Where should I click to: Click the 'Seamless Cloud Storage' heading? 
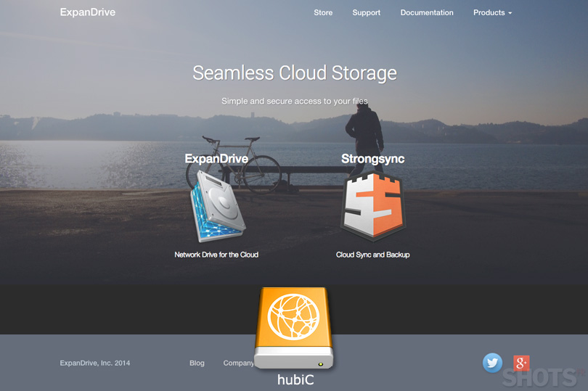tap(295, 73)
